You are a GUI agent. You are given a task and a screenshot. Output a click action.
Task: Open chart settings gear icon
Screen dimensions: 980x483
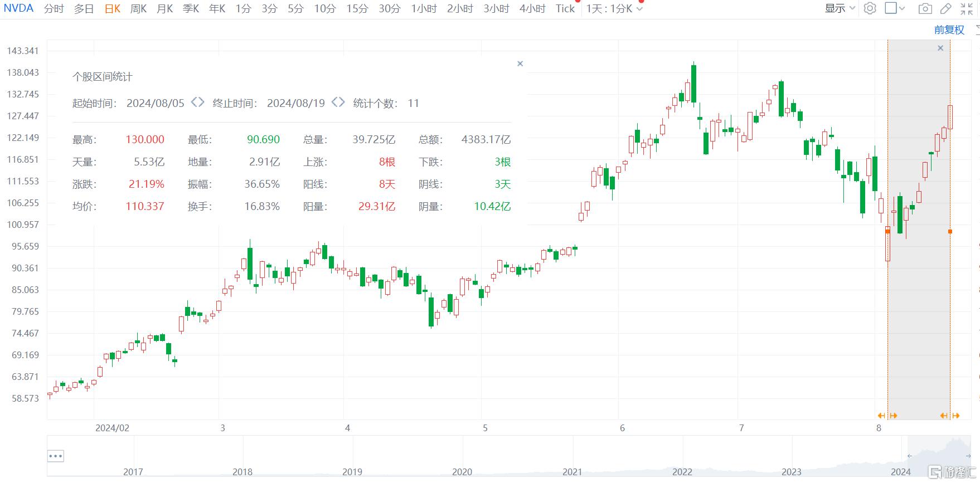[x=870, y=8]
